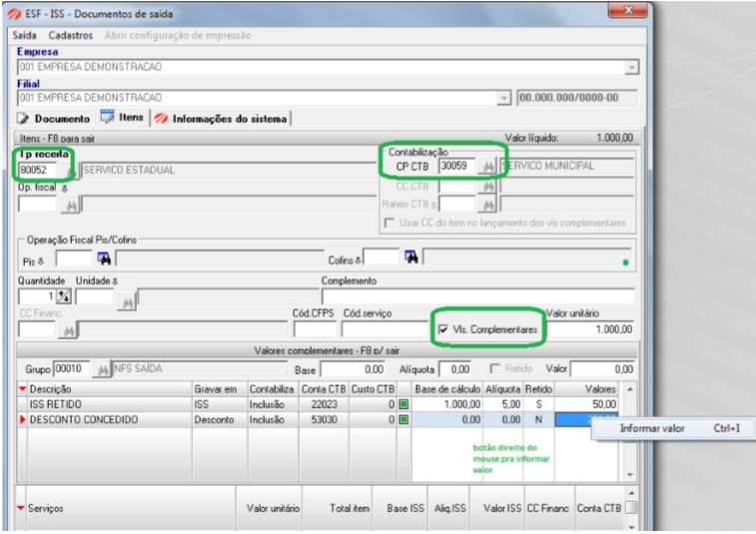Switch to Informações do sistema tab
Viewport: 756px width, 534px height.
[222, 119]
